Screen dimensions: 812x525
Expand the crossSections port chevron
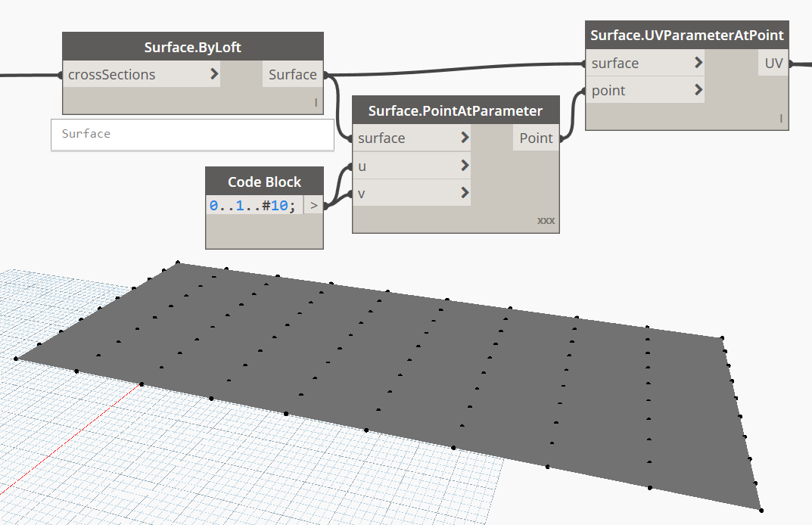[x=214, y=74]
